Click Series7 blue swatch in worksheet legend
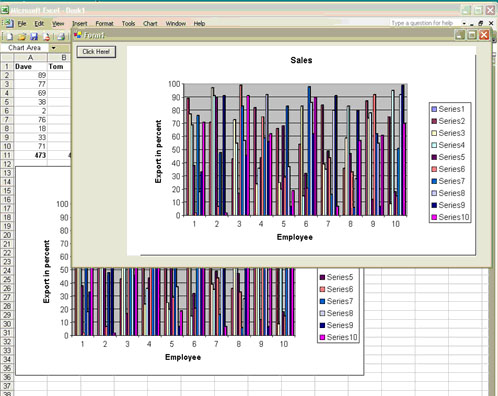The width and height of the screenshot is (498, 396). 322,301
